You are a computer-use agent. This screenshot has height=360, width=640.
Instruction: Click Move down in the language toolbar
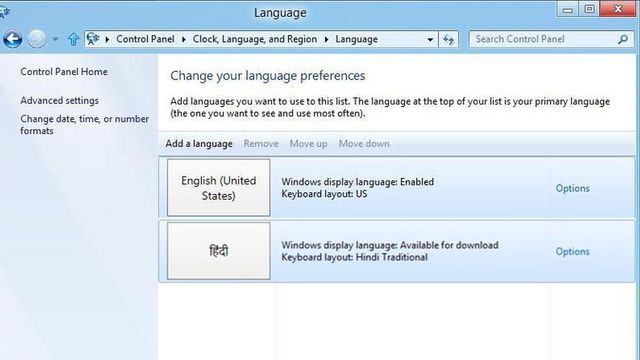click(364, 144)
